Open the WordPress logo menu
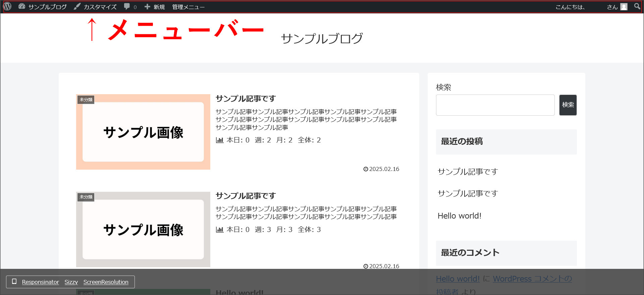 7,6
